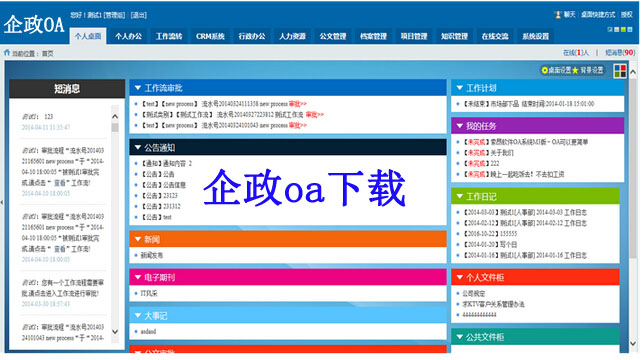Screen dimensions: 641x360
Task: Open the 【公告】23123 announcement
Action: [x=159, y=196]
